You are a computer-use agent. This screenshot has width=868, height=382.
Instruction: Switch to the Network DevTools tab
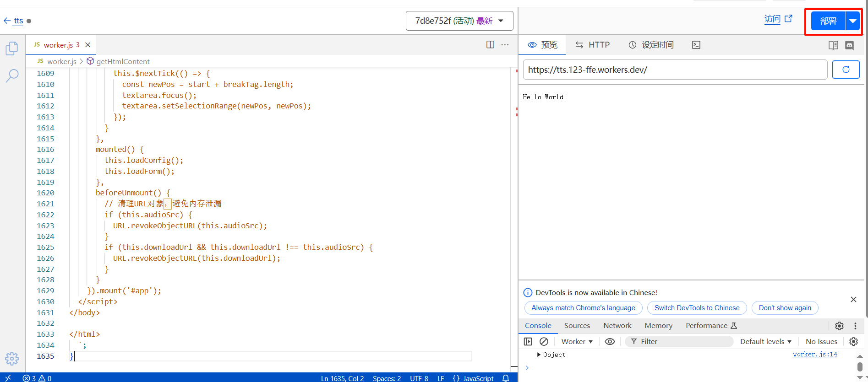pyautogui.click(x=617, y=326)
